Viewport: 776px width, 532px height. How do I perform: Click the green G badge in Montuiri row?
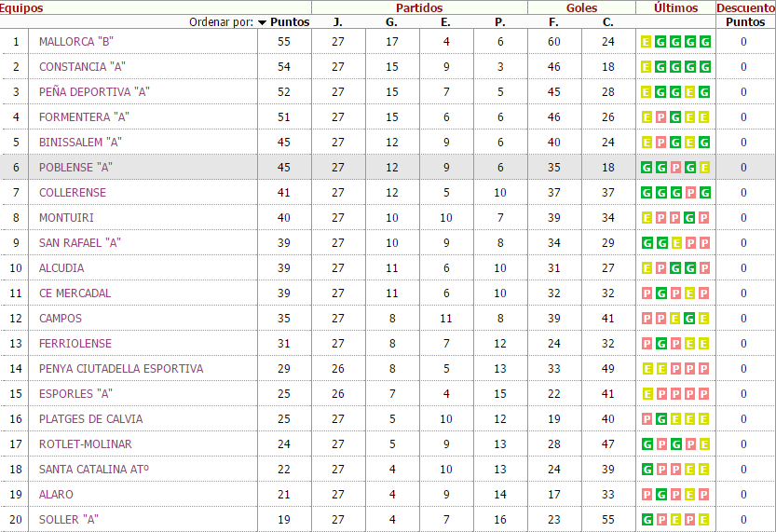[x=690, y=218]
